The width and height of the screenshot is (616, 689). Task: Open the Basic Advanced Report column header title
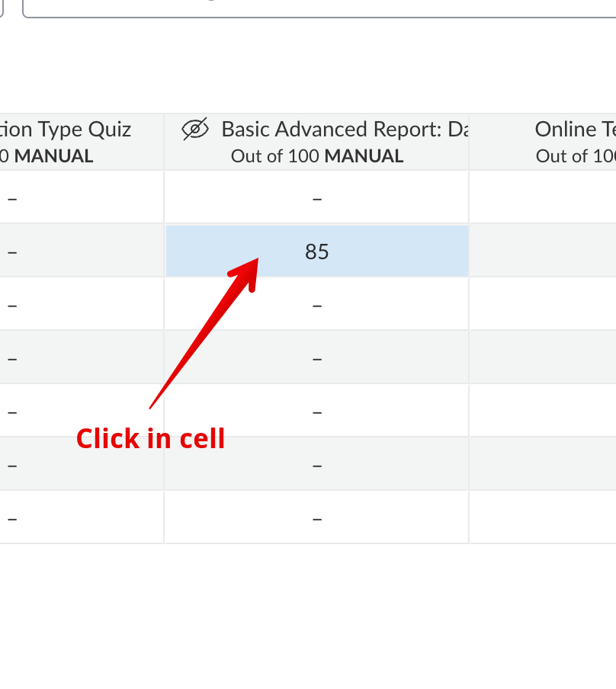pyautogui.click(x=345, y=130)
